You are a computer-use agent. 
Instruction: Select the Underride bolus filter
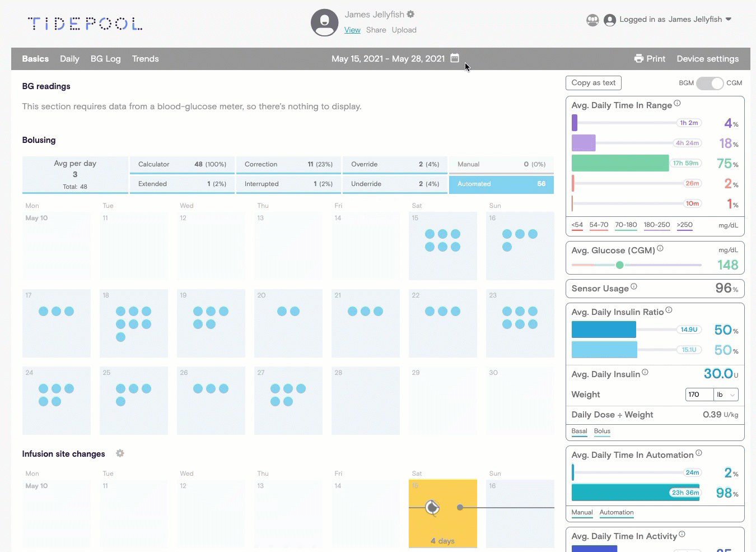(x=395, y=184)
